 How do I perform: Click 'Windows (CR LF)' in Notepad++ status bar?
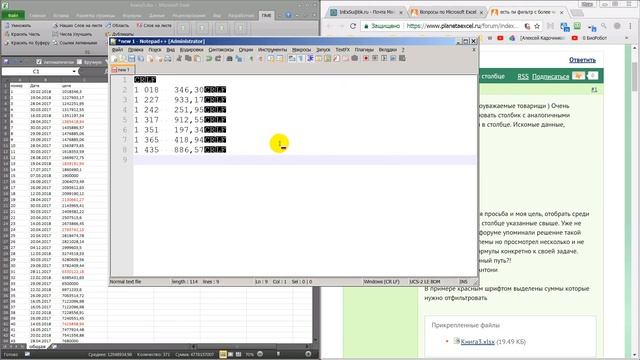[x=381, y=282]
